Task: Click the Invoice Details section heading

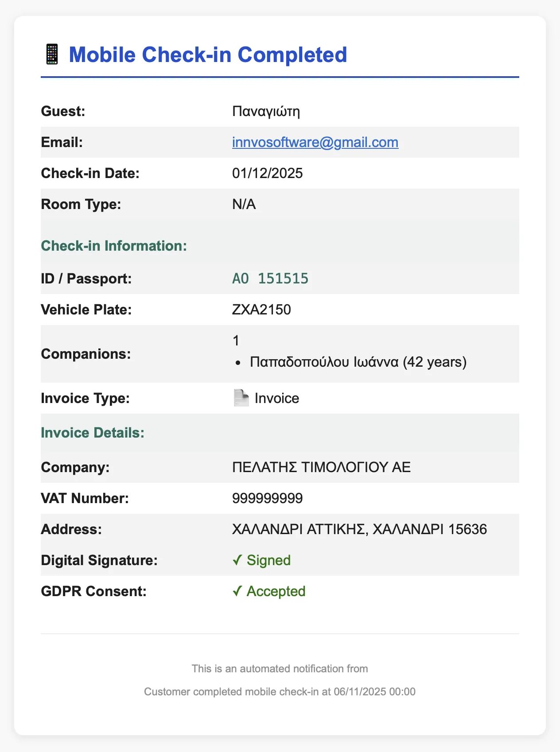Action: pos(93,433)
